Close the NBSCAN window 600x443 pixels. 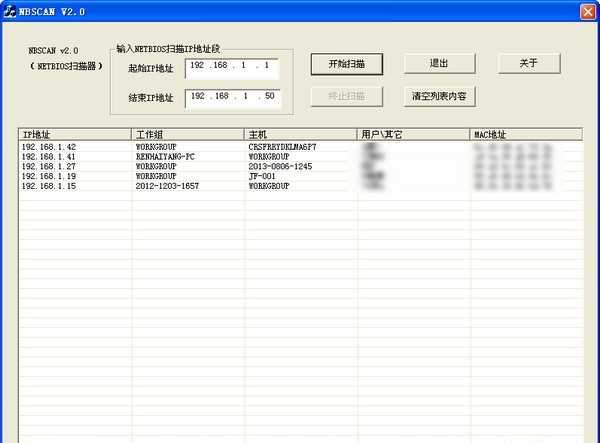coord(588,12)
